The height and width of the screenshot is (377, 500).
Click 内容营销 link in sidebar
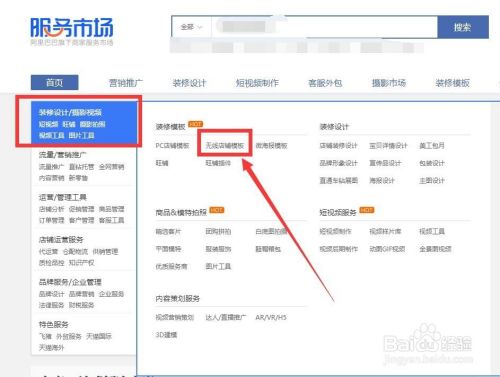tap(51, 178)
